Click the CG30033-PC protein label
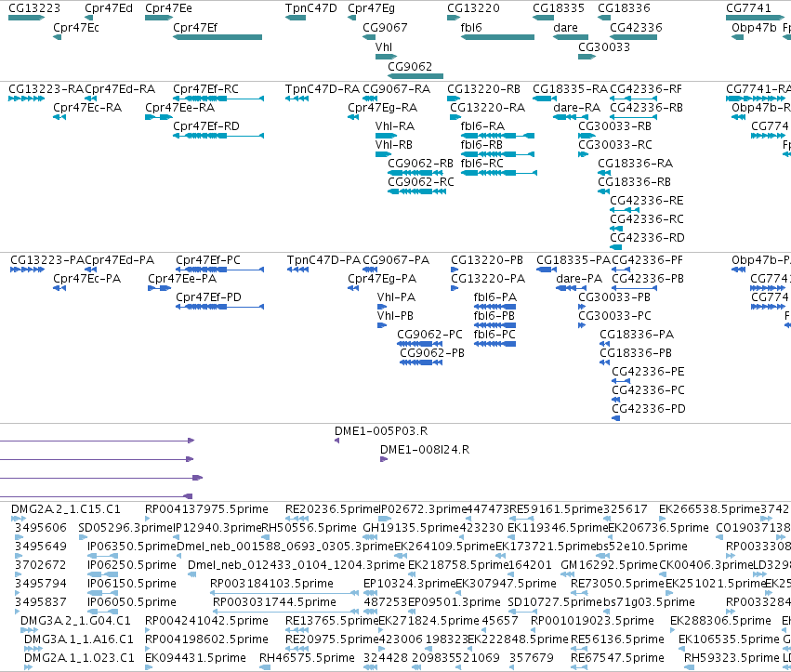This screenshot has width=791, height=672. (615, 316)
